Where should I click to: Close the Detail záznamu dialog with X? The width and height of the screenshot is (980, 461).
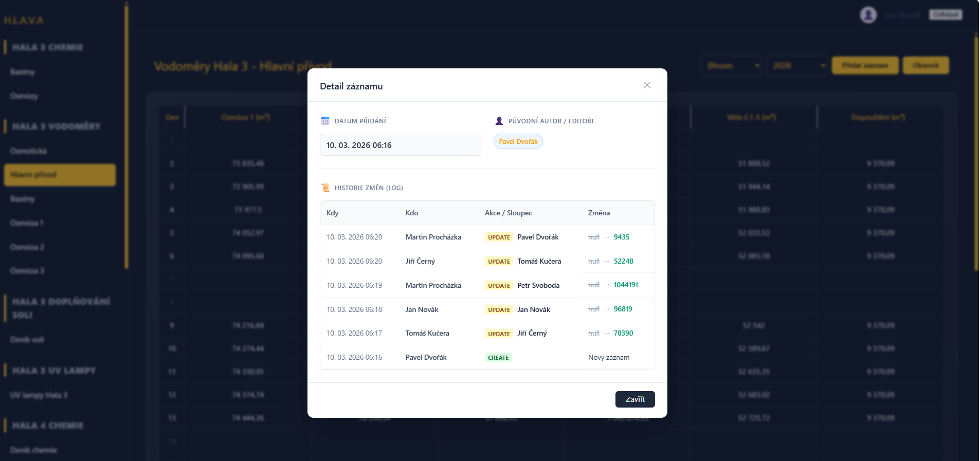[x=647, y=85]
